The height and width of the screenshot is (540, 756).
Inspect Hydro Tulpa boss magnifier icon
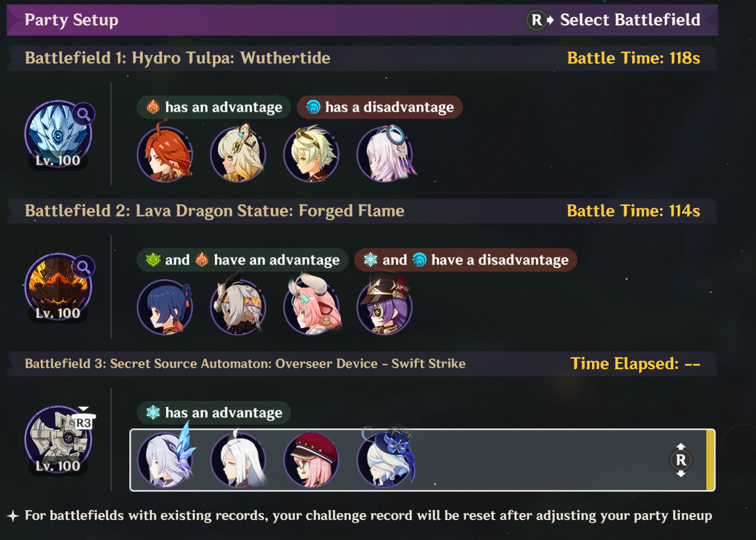(84, 114)
